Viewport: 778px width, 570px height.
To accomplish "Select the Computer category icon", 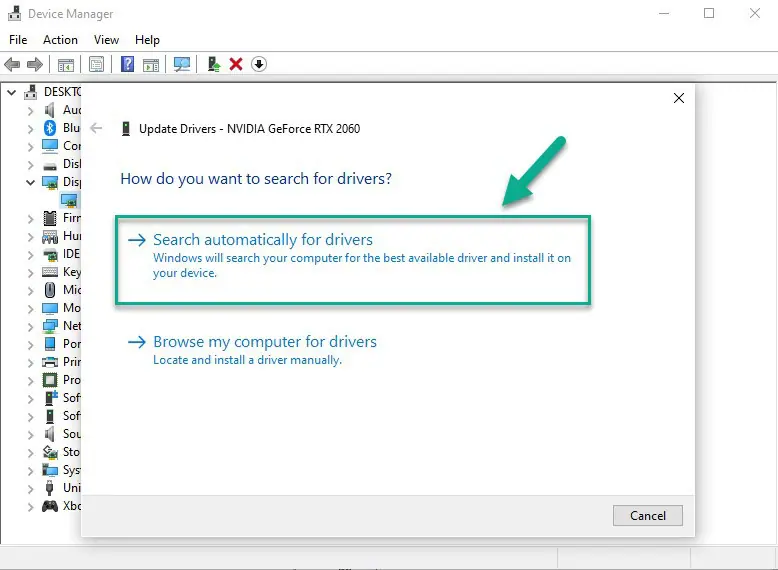I will 50,146.
